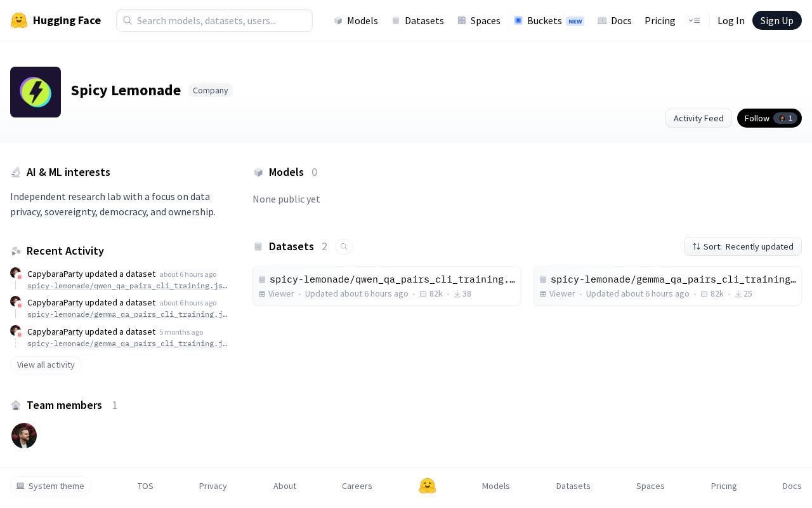Click the Docs footer link
This screenshot has height=508, width=812.
click(792, 486)
